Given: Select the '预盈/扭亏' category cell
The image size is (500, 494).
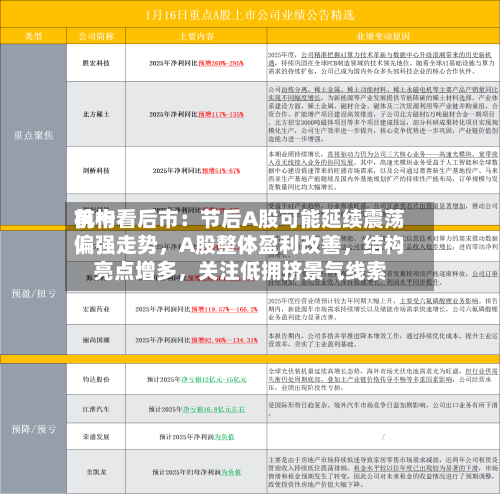Looking at the screenshot, I should pyautogui.click(x=33, y=293).
